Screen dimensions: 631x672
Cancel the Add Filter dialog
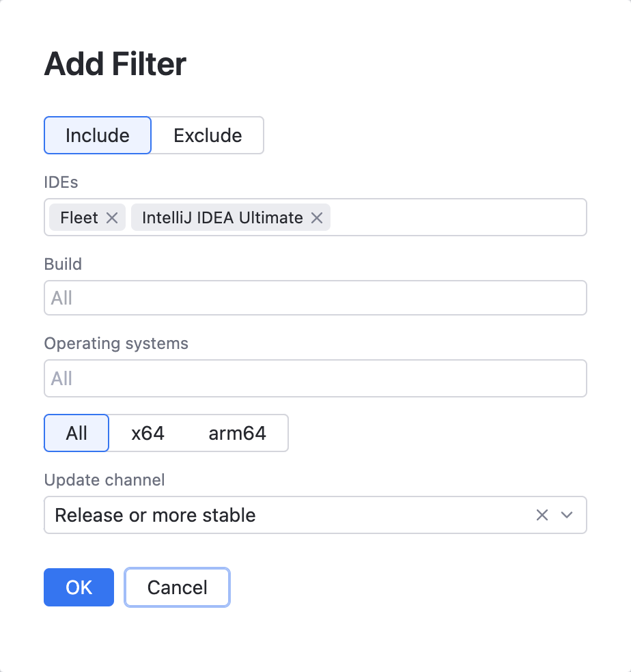[x=176, y=587]
